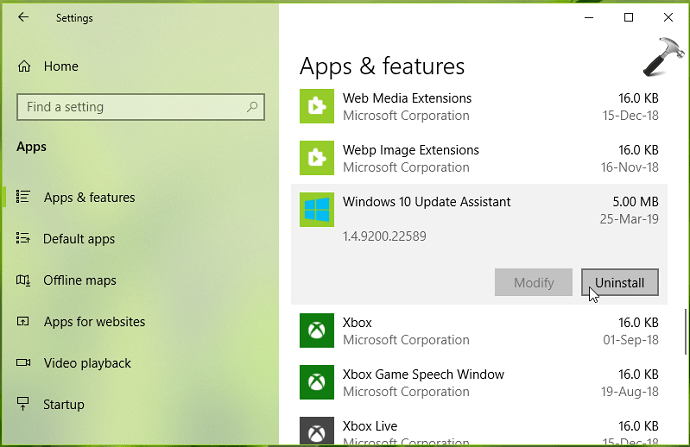Image resolution: width=690 pixels, height=447 pixels.
Task: Minimize the Settings window
Action: [x=589, y=18]
